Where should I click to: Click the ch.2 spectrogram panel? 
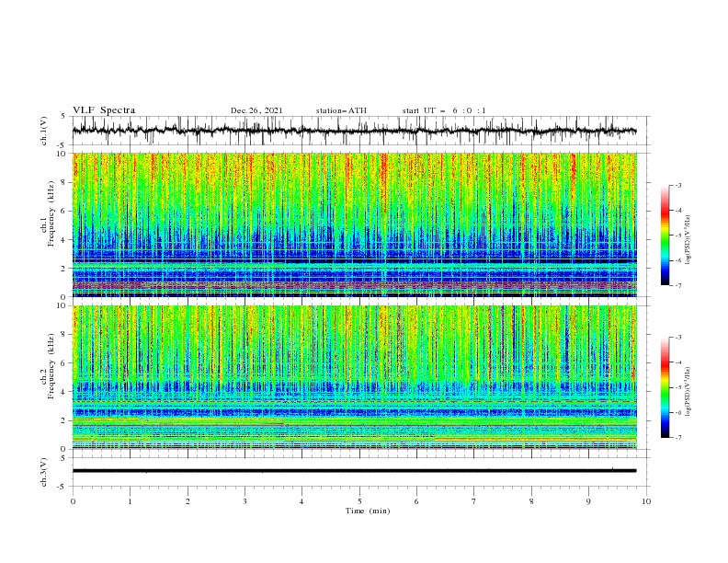point(355,377)
